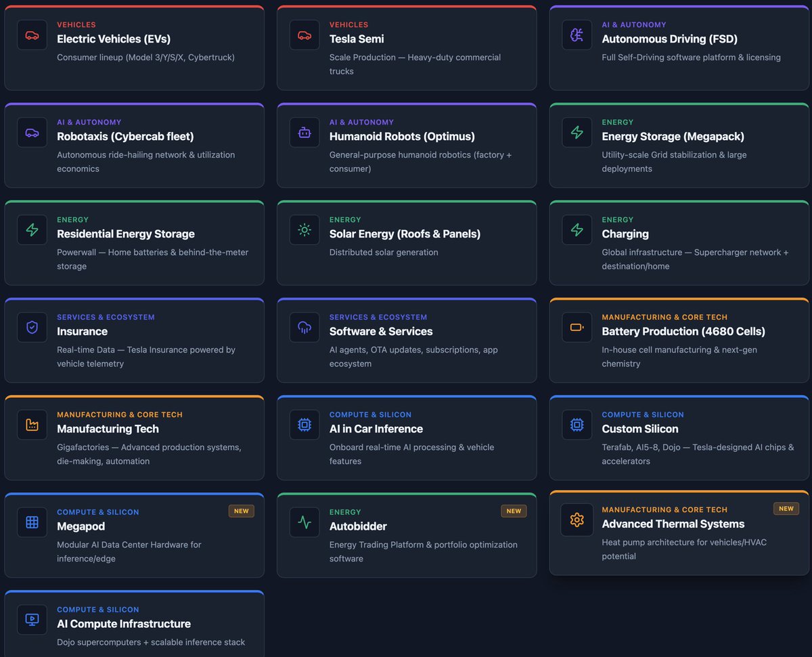Click the Megapod title

(81, 526)
